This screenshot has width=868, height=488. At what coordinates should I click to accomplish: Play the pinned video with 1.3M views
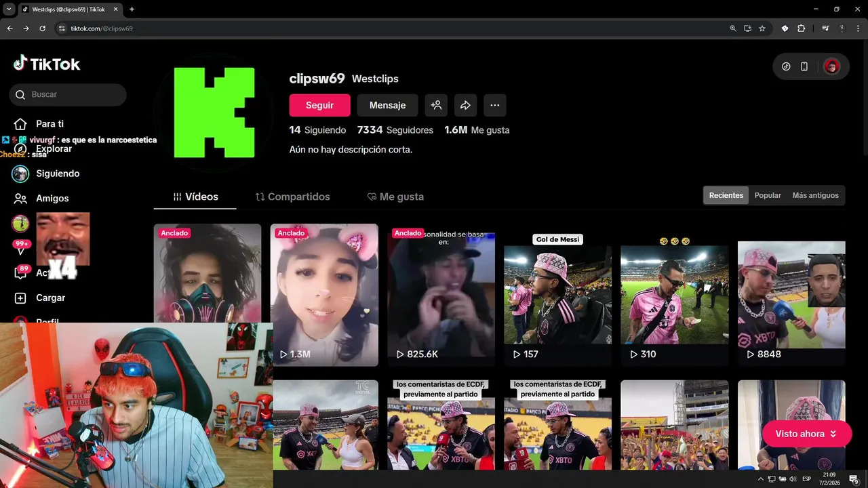coord(324,295)
